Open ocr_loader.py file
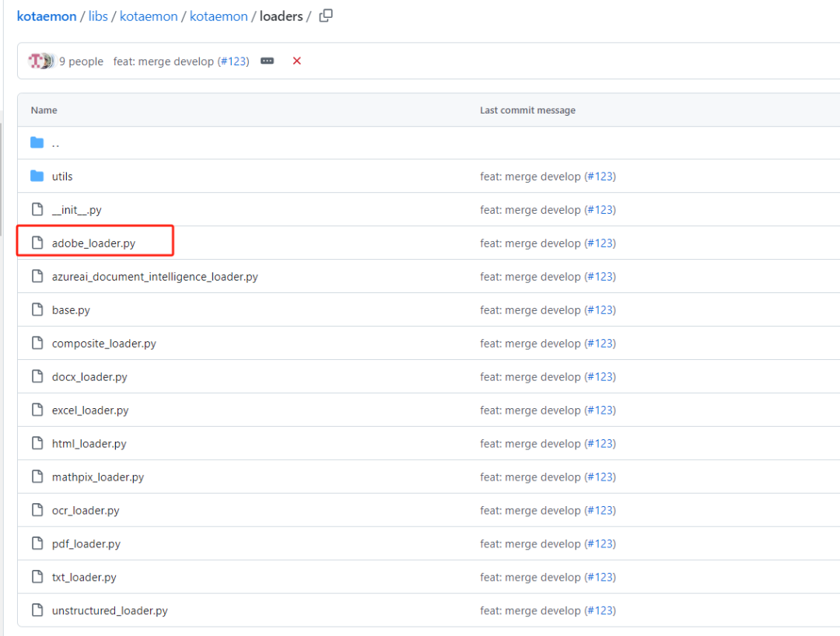The height and width of the screenshot is (636, 840). coord(86,510)
